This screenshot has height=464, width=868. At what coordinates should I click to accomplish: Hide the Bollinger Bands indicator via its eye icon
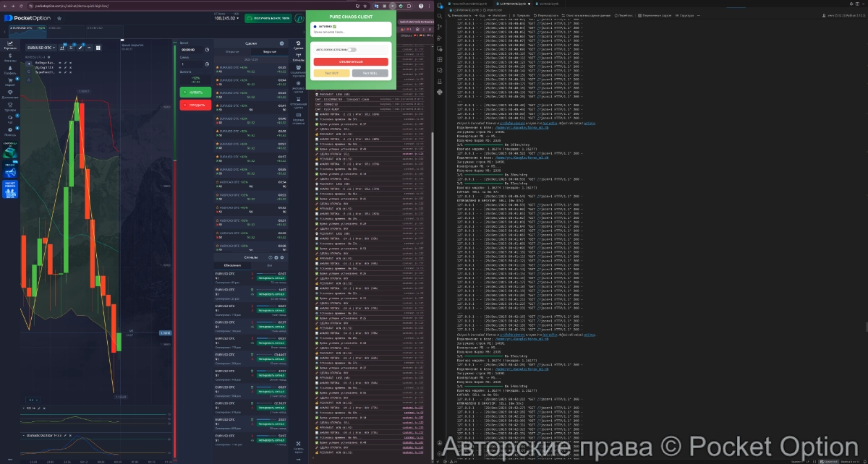[x=59, y=63]
